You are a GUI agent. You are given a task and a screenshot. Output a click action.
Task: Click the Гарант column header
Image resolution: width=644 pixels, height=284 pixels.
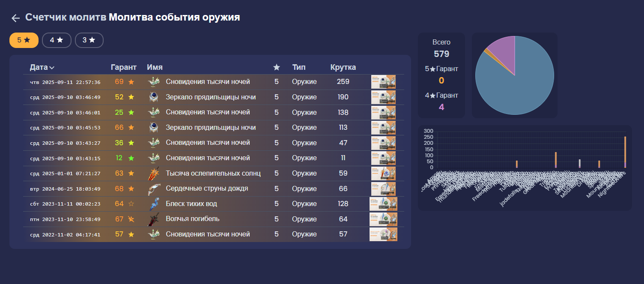pos(123,67)
